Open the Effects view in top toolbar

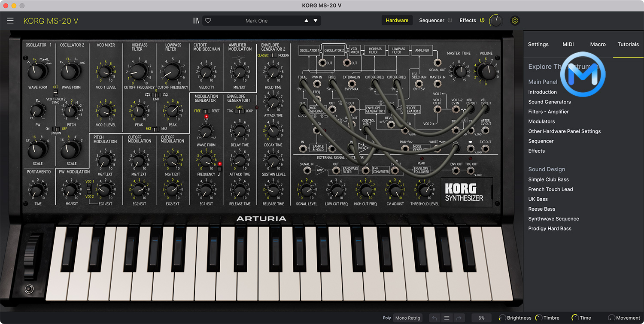click(468, 20)
